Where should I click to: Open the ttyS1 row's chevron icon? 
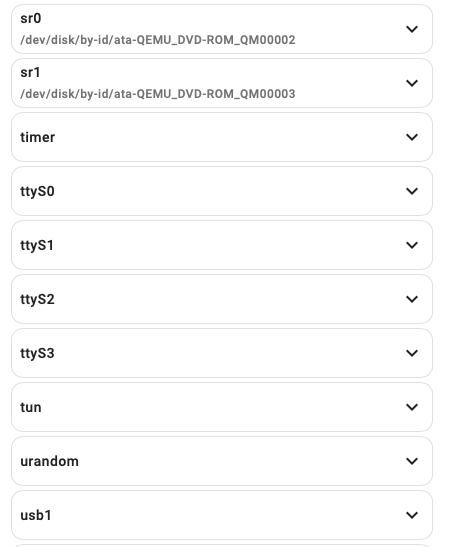[412, 245]
